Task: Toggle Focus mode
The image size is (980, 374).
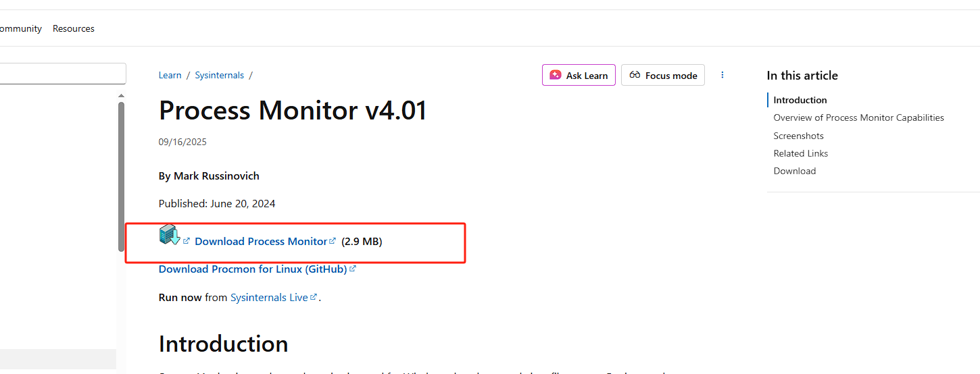Action: (x=662, y=75)
